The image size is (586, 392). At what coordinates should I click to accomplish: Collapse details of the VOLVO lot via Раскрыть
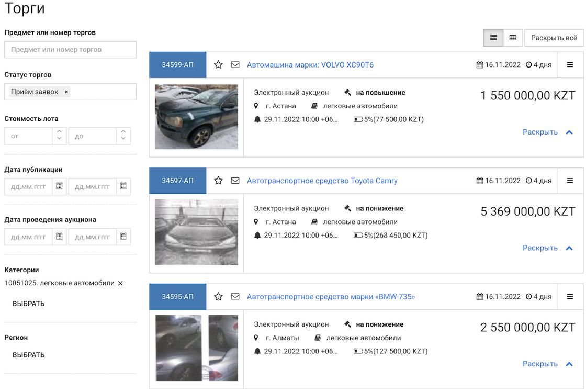[x=547, y=132]
